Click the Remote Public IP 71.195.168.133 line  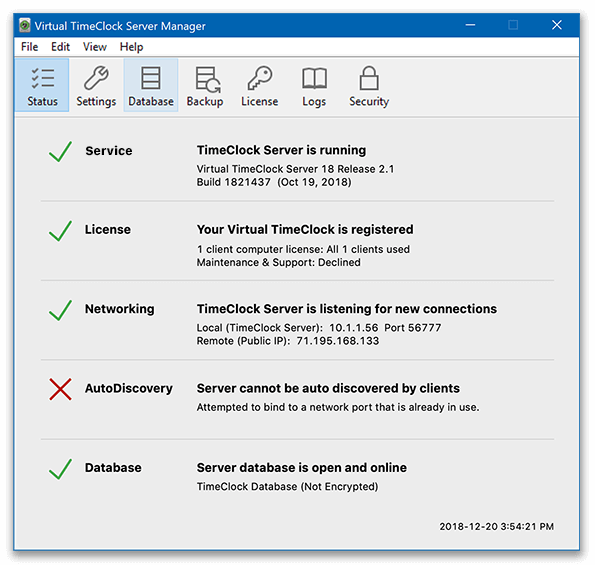288,341
